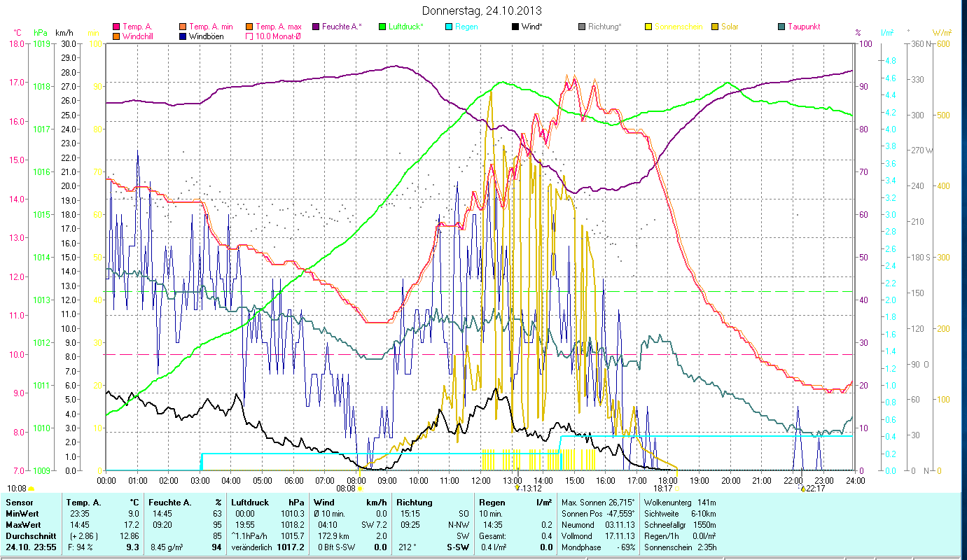The image size is (967, 560).
Task: Click the yellow Sonnenschein legend square
Action: coord(648,27)
